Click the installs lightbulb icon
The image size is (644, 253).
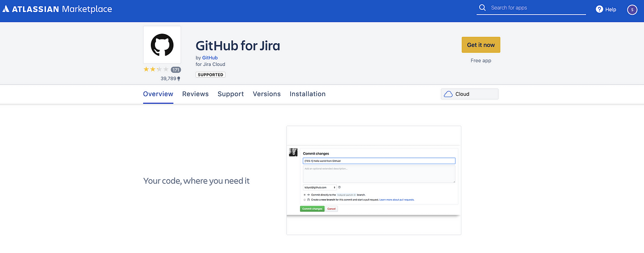tap(178, 79)
